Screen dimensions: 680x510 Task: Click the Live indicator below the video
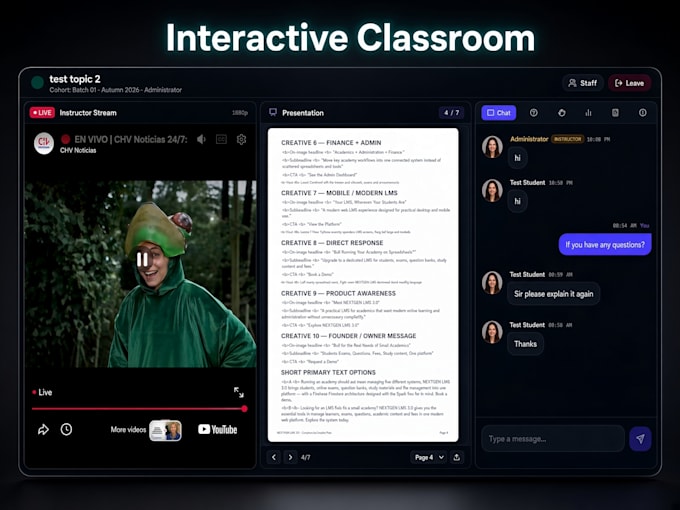click(42, 392)
